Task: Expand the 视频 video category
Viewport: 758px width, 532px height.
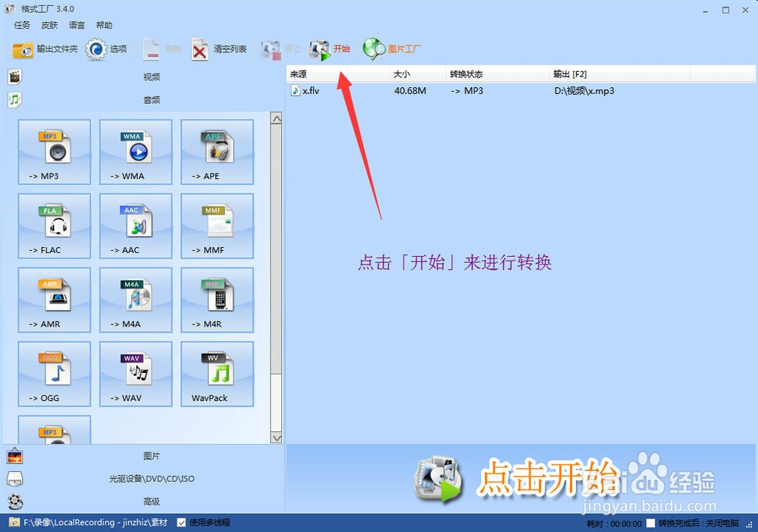Action: [150, 76]
